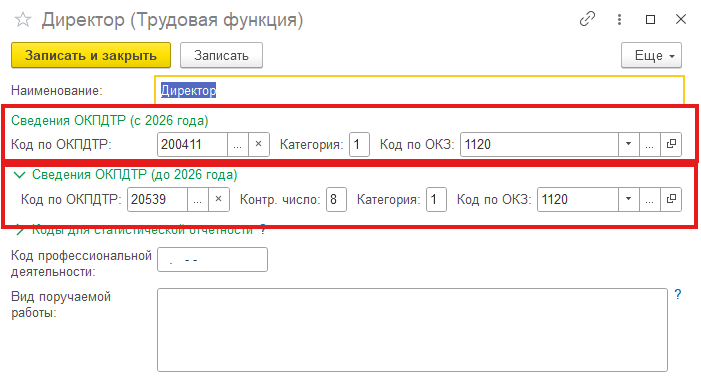Click Категория field in до 2026 section
701x380 pixels.
click(436, 199)
